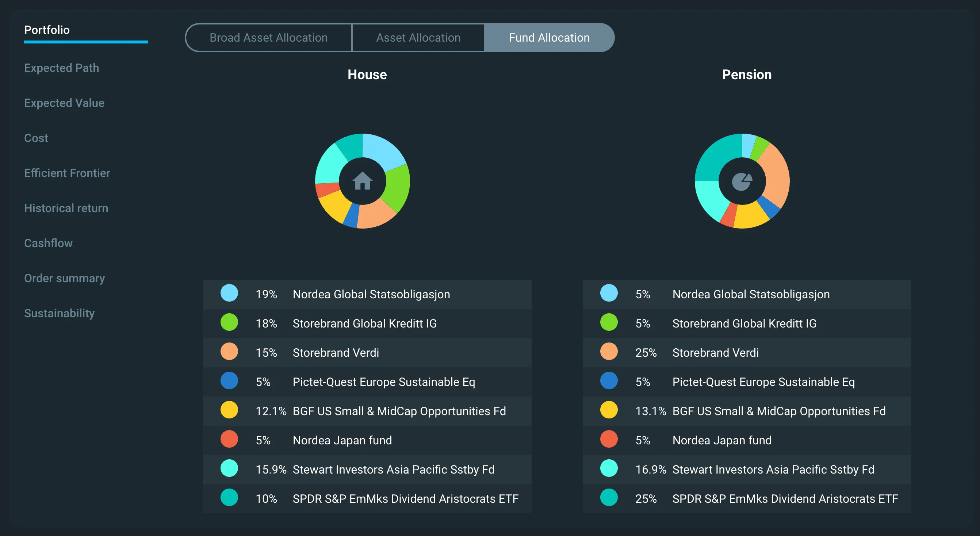
Task: Click House blue Pictet-Quest Europe swatch
Action: pyautogui.click(x=229, y=381)
